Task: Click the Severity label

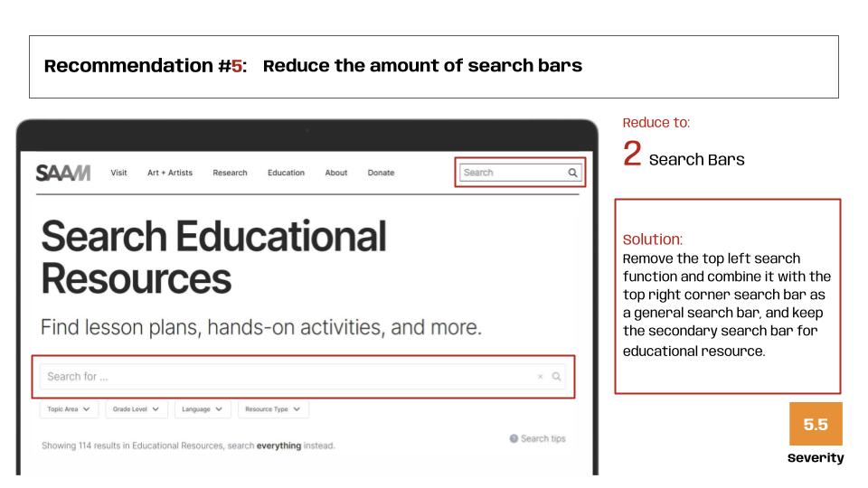Action: pyautogui.click(x=816, y=458)
